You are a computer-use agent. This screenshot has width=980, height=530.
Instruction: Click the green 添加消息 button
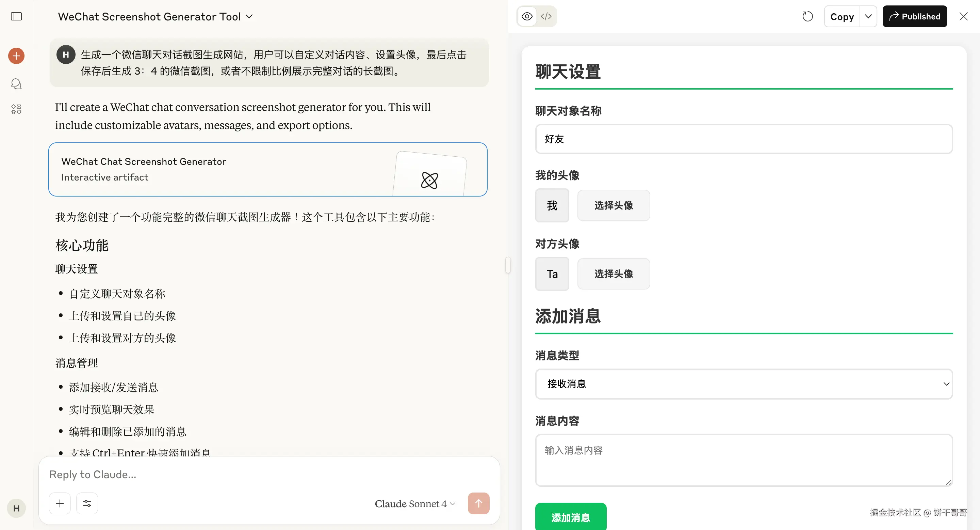pos(570,517)
